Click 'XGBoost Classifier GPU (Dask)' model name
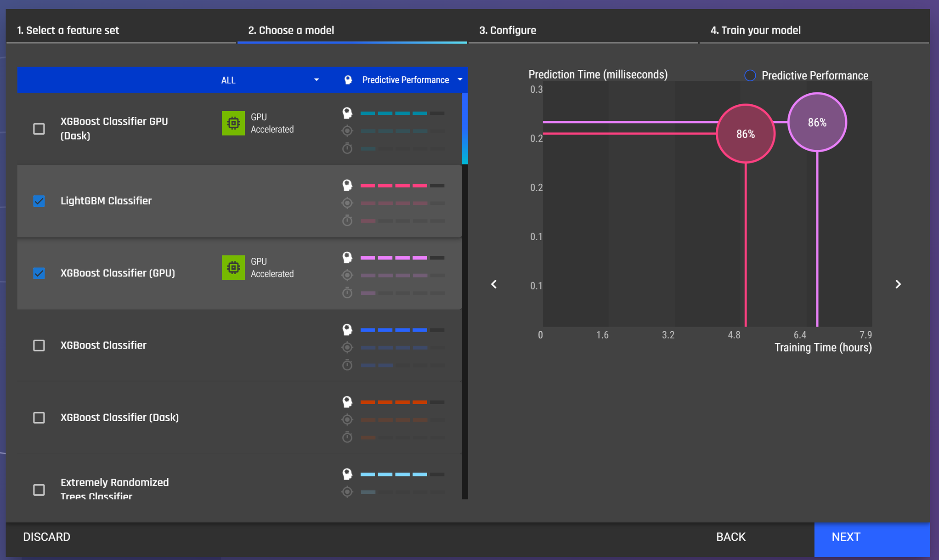939x560 pixels. click(114, 129)
